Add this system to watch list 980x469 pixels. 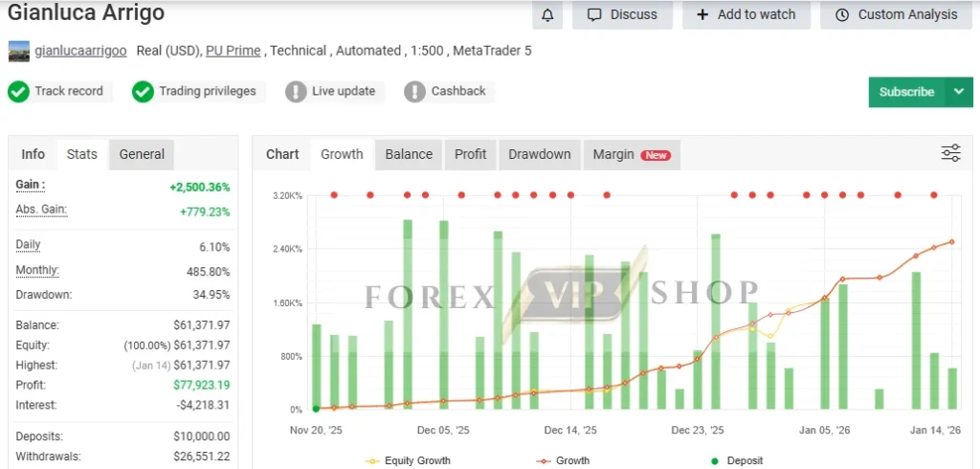pos(746,15)
